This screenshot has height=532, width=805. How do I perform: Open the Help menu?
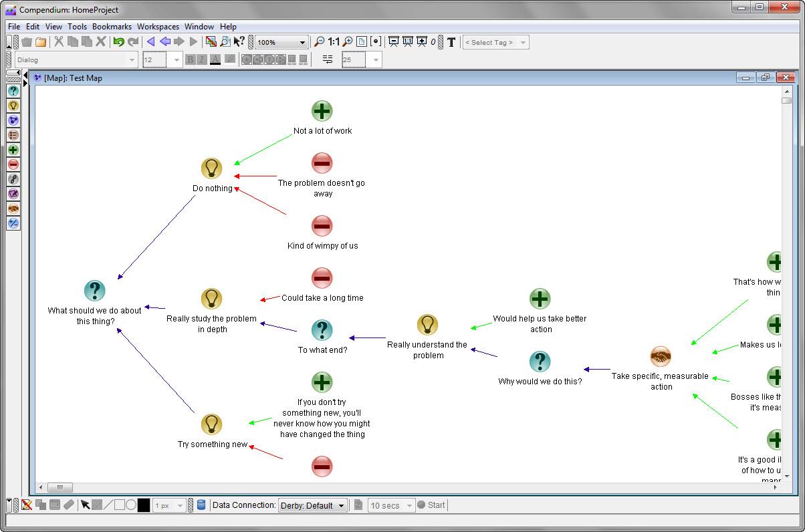click(229, 27)
